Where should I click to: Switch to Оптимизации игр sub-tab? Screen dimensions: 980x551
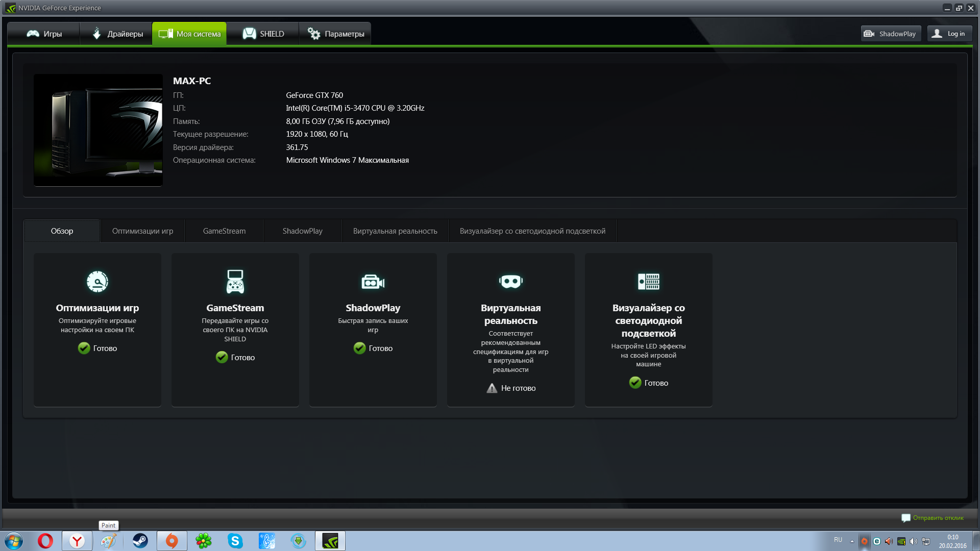pyautogui.click(x=142, y=231)
